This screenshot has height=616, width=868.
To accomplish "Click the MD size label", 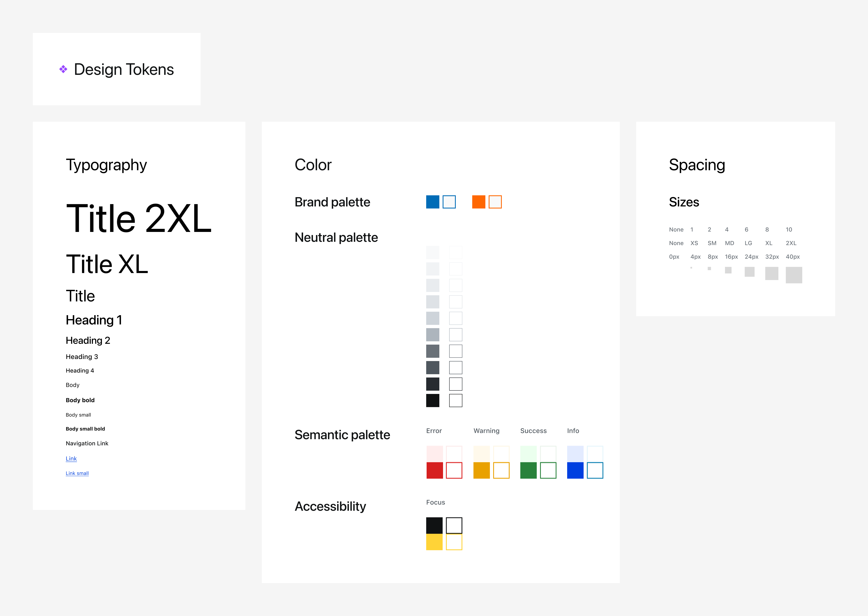I will 730,243.
